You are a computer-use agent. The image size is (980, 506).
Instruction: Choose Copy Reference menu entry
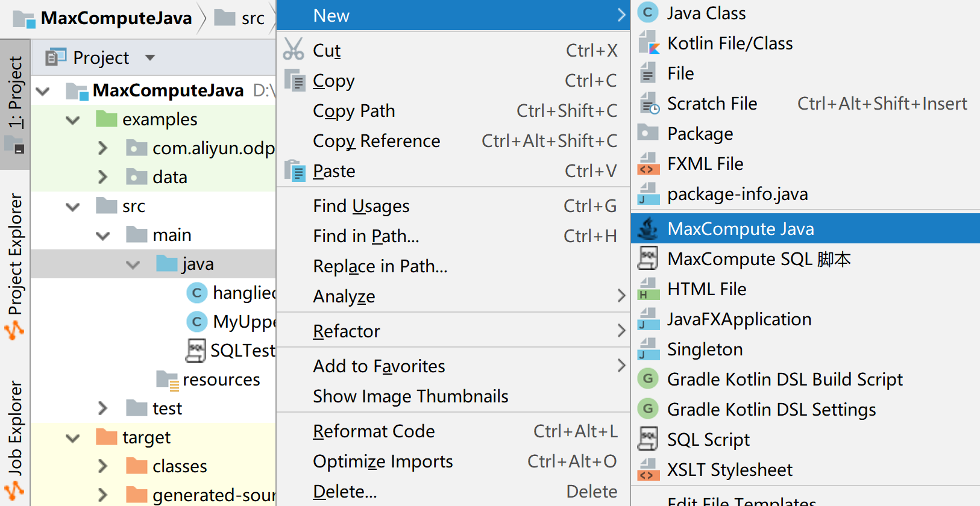pyautogui.click(x=453, y=141)
